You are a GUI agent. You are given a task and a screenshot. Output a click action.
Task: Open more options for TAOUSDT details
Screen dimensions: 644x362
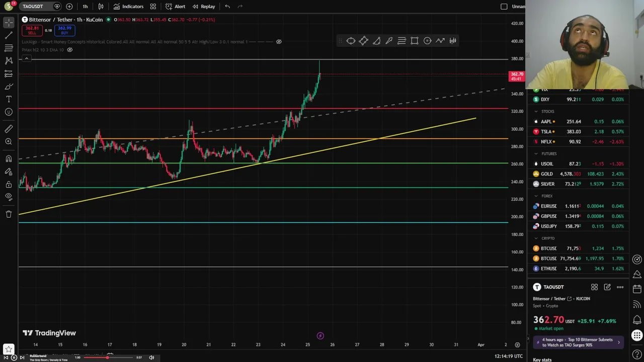[620, 287]
